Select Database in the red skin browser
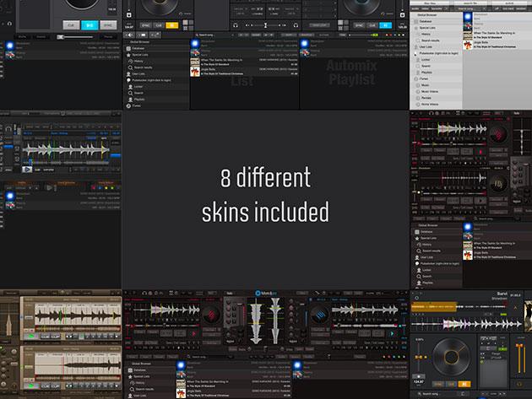The height and width of the screenshot is (399, 532). pos(436,232)
